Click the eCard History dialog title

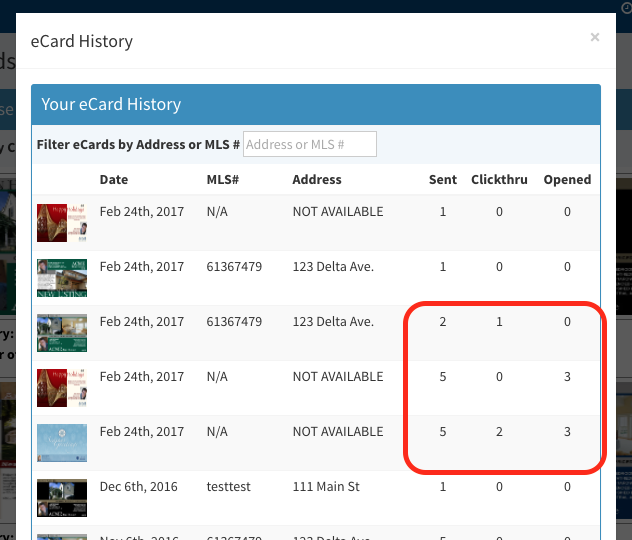(81, 41)
